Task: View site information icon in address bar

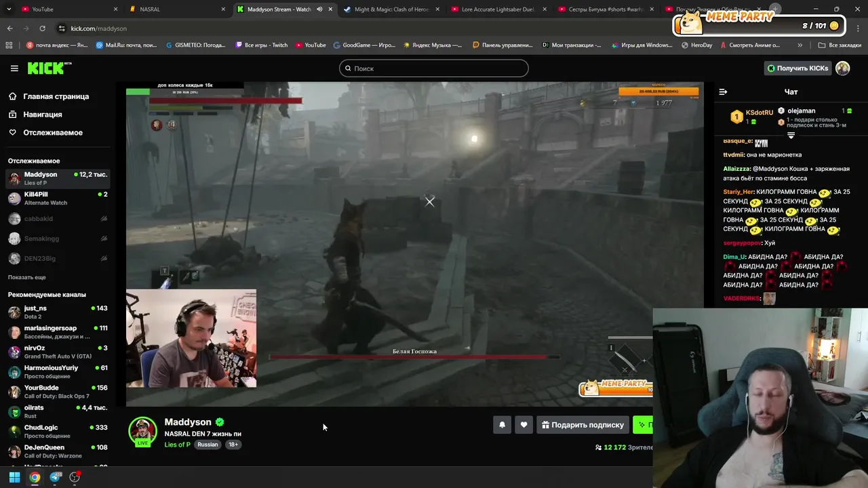Action: pyautogui.click(x=62, y=28)
